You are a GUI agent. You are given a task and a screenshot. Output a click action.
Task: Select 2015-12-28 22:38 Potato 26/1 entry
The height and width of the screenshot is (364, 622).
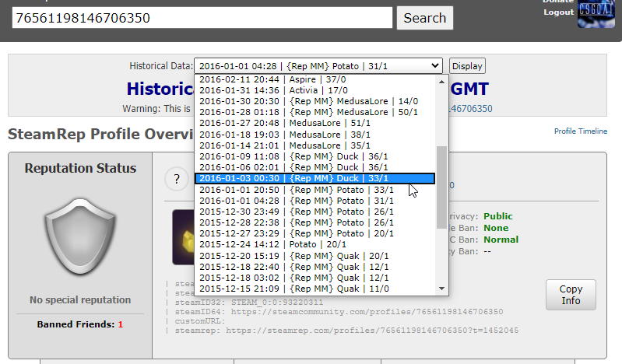coord(315,222)
